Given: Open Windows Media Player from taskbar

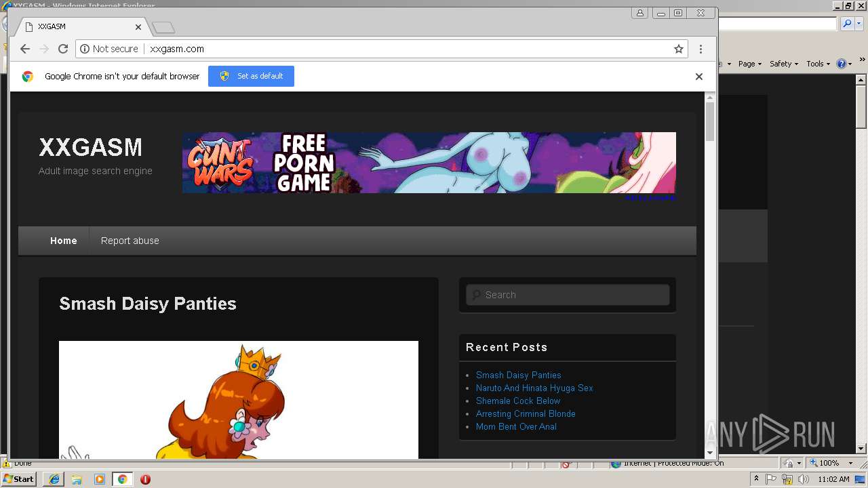Looking at the screenshot, I should pyautogui.click(x=99, y=479).
